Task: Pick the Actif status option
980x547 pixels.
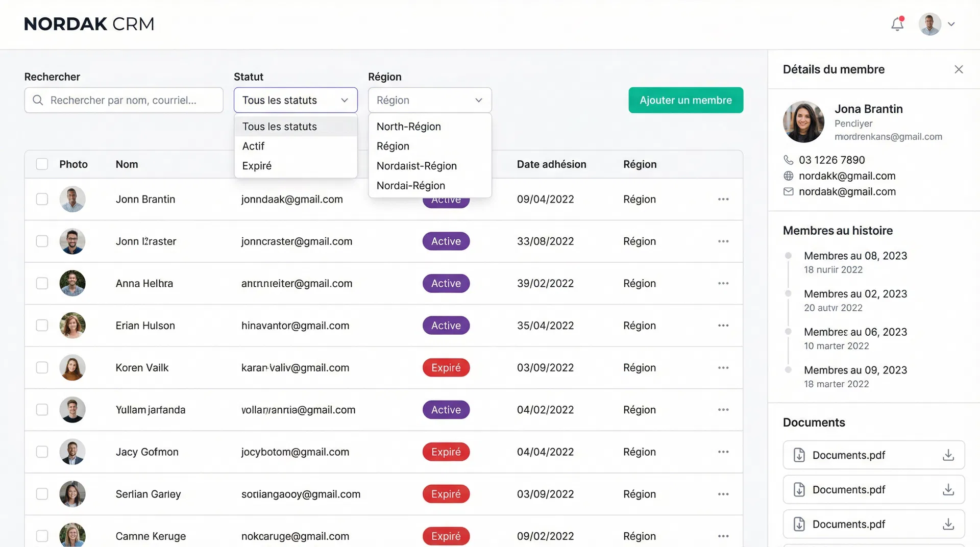Action: pyautogui.click(x=254, y=146)
